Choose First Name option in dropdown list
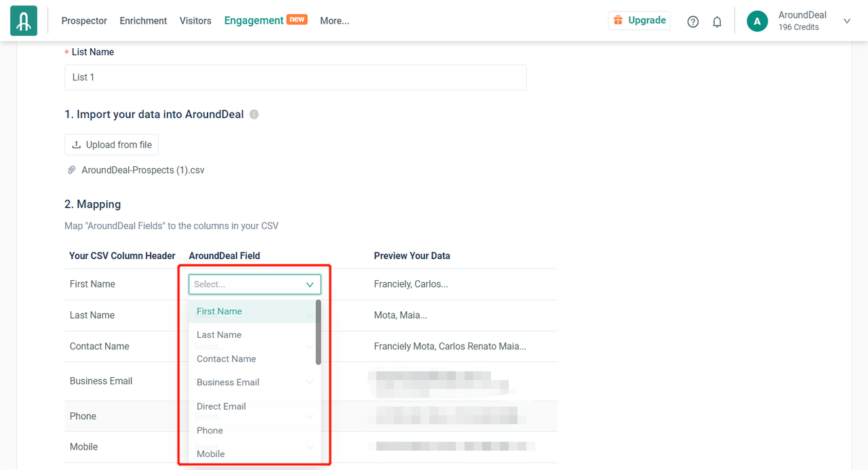This screenshot has height=470, width=868. (219, 311)
